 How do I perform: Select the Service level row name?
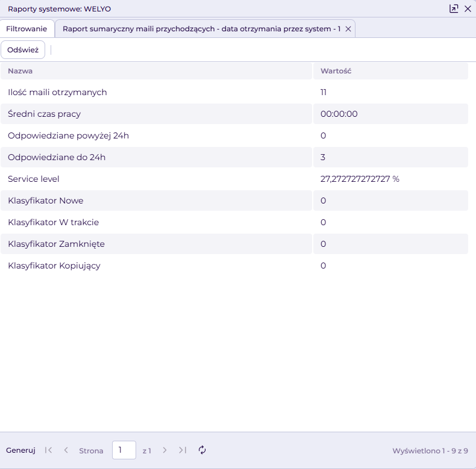coord(33,179)
